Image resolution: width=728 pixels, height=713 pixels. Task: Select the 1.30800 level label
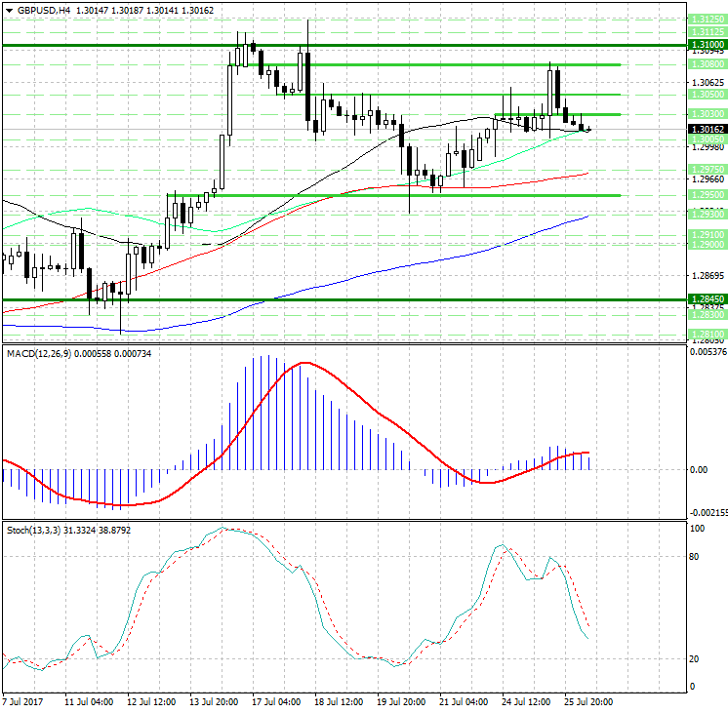706,64
